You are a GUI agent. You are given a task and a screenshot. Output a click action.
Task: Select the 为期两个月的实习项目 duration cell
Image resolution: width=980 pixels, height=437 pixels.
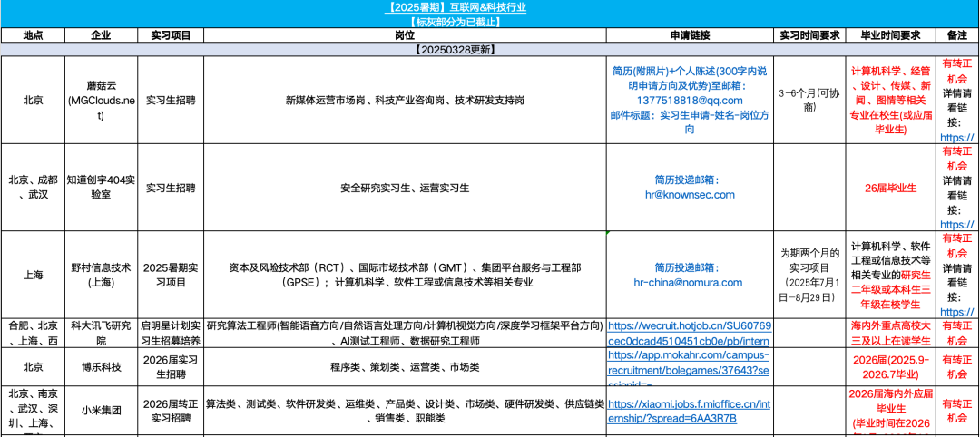[x=808, y=275]
